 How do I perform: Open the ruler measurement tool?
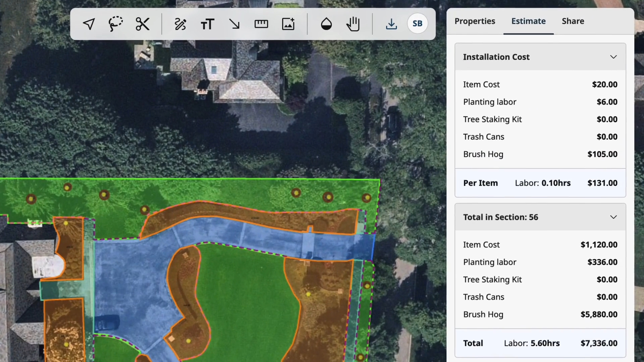(x=261, y=24)
